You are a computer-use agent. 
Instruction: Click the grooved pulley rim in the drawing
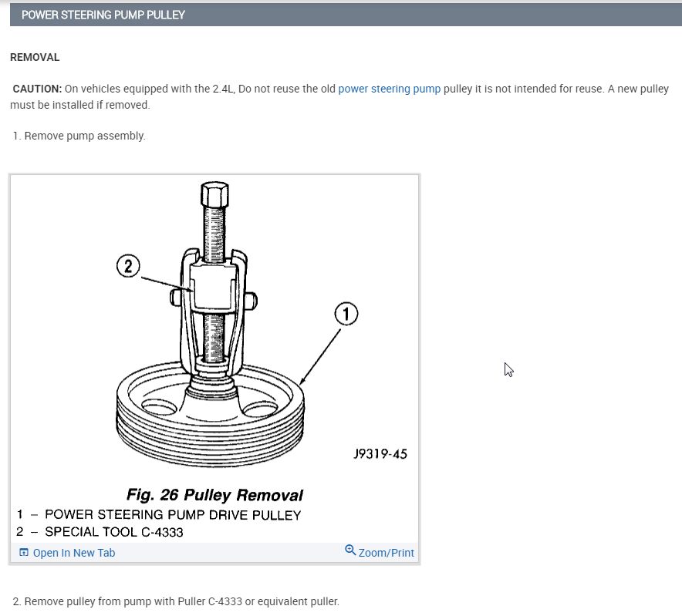(x=208, y=436)
